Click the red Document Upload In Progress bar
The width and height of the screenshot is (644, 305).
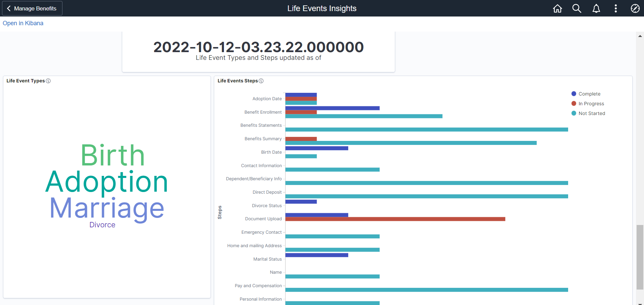coord(395,219)
